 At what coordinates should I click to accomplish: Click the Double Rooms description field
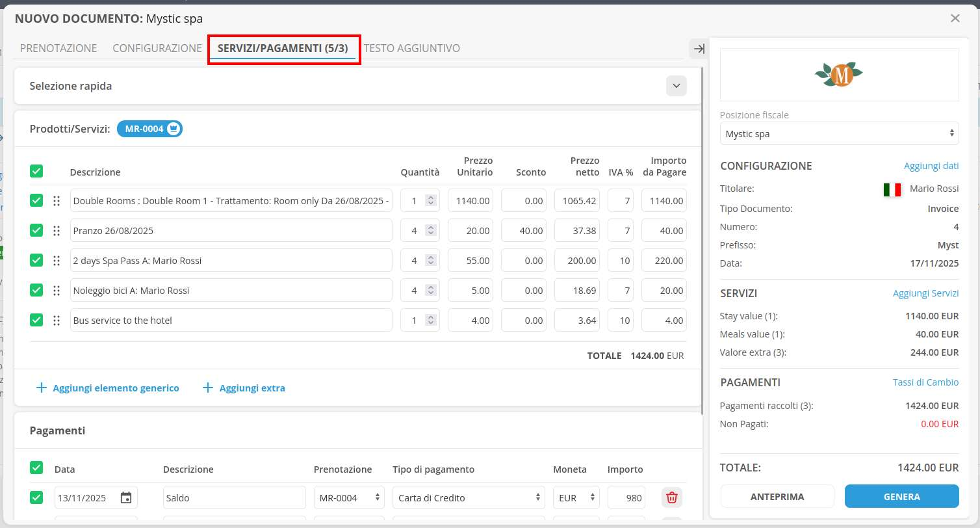[x=231, y=201]
